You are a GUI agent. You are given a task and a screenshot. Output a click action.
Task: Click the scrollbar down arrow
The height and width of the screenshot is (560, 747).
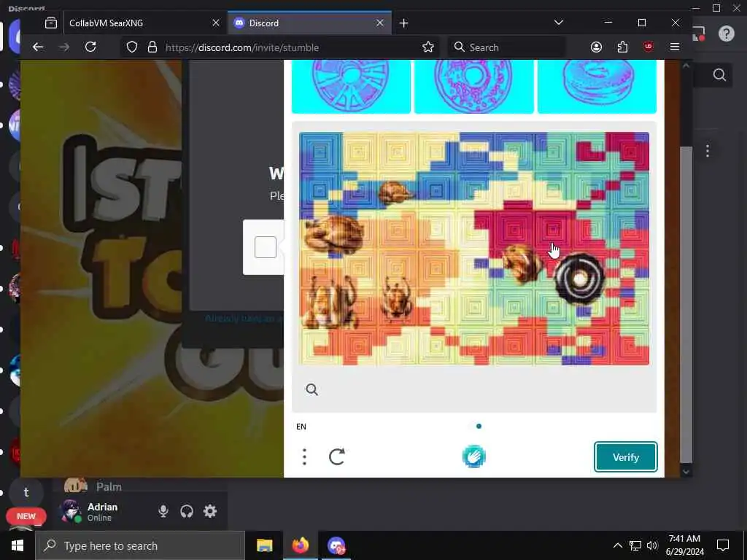pos(686,472)
